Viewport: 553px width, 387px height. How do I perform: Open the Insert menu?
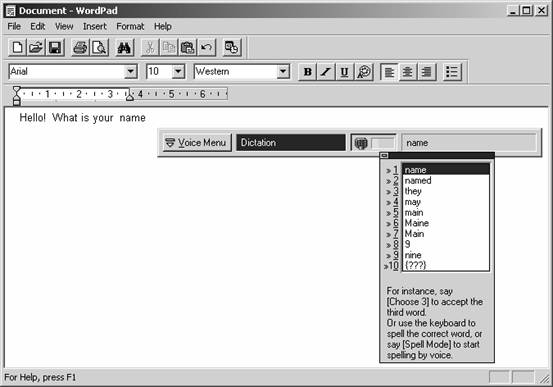coord(95,26)
